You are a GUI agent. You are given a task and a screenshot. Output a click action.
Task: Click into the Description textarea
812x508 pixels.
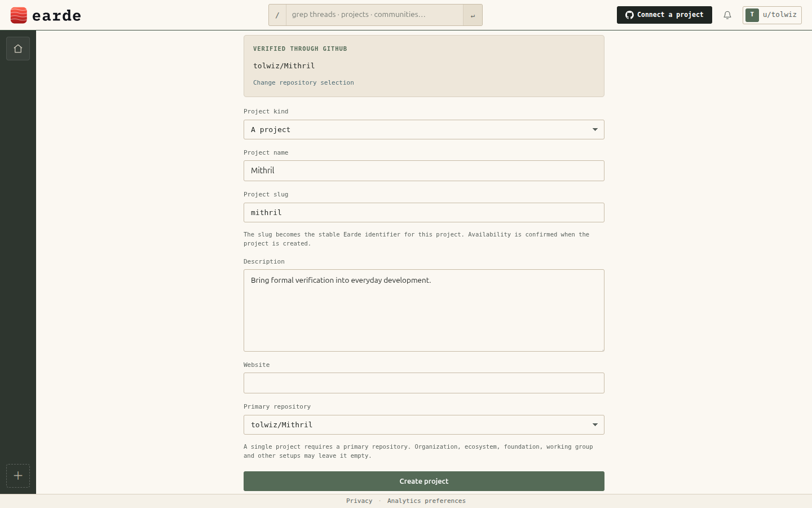coord(424,310)
